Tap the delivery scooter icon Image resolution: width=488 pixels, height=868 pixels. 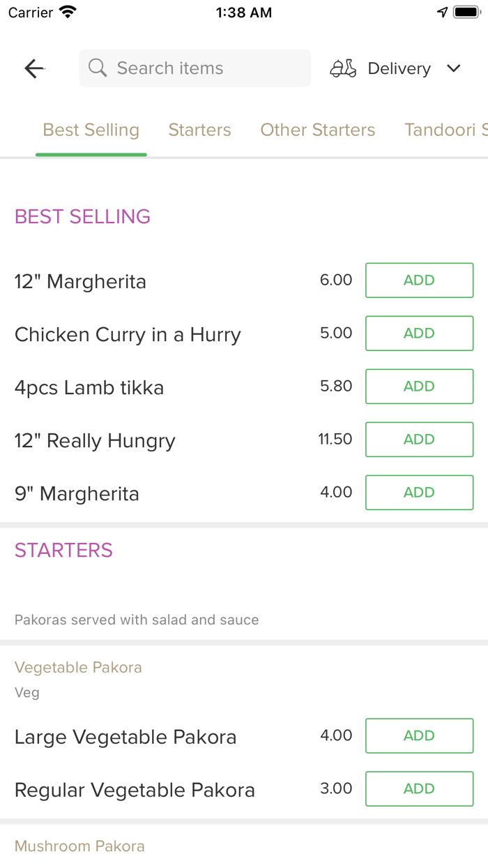(x=343, y=68)
